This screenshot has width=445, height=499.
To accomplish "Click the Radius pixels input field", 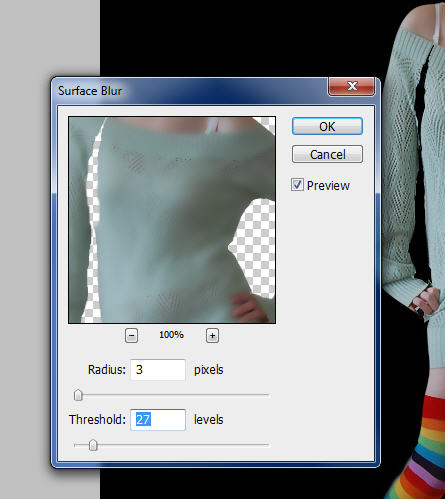I will point(158,370).
